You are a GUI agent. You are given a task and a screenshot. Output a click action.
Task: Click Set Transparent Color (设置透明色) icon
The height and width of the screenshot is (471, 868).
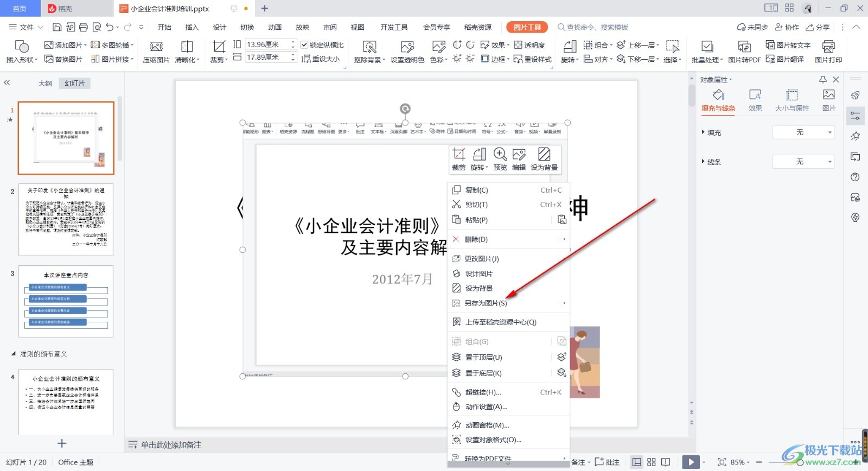pos(407,47)
